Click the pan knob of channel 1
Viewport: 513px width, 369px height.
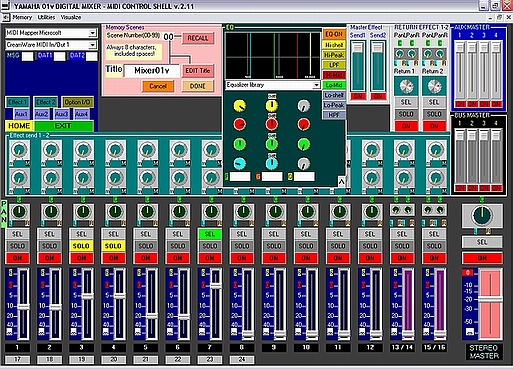click(19, 211)
